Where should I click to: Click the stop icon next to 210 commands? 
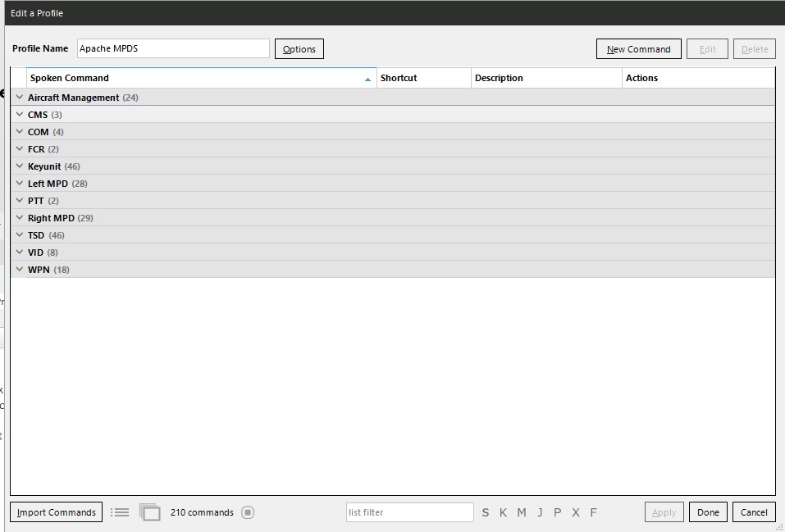click(248, 512)
